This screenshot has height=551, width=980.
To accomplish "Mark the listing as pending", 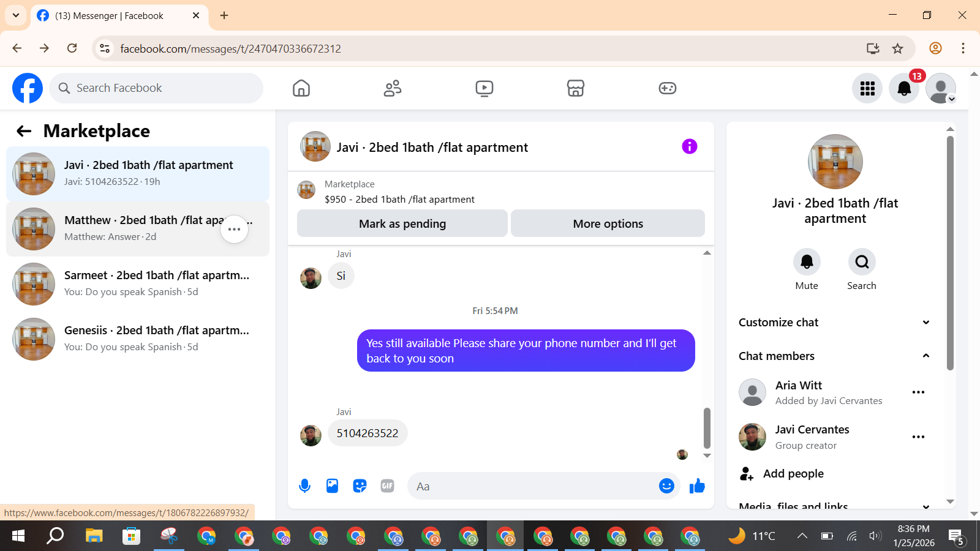I will point(402,223).
